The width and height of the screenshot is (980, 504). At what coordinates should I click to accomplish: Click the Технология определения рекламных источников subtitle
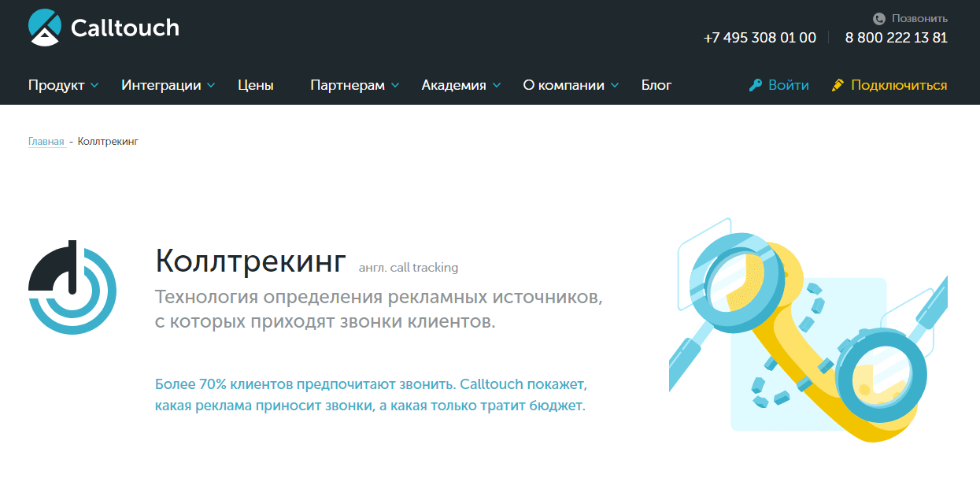point(379,309)
